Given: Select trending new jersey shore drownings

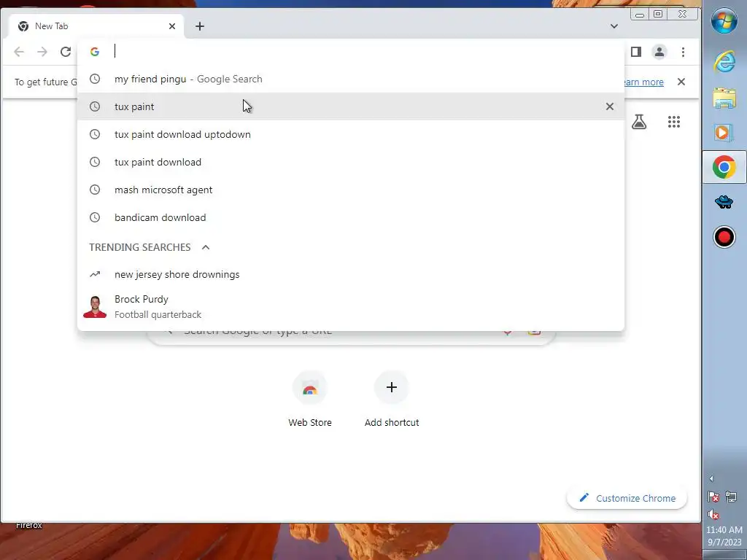Looking at the screenshot, I should click(x=351, y=274).
